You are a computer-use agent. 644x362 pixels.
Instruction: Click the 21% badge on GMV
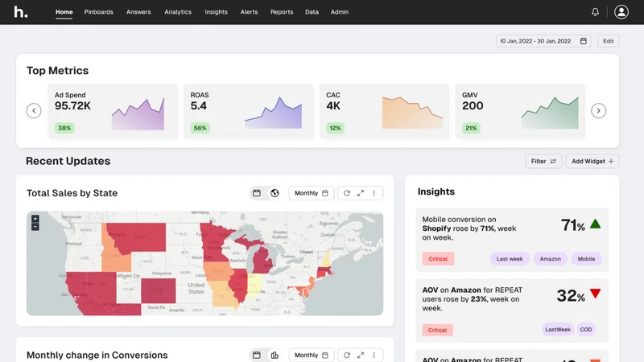tap(471, 128)
